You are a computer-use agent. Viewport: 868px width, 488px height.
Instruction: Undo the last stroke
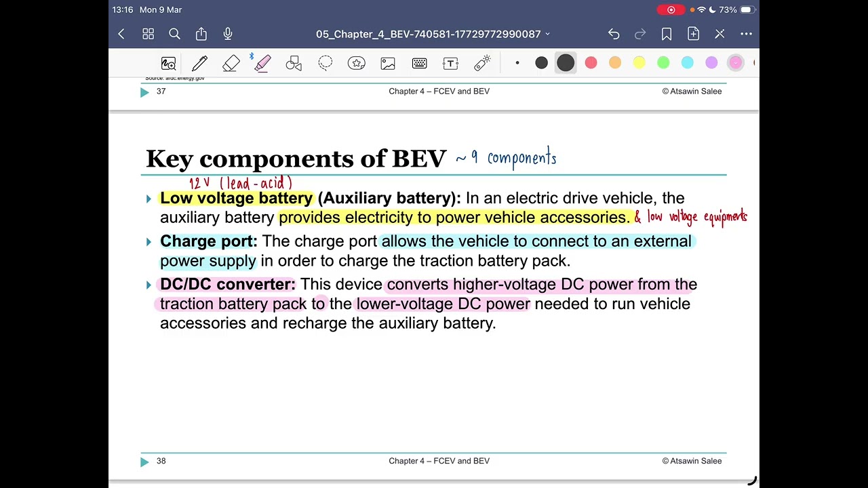pos(614,34)
